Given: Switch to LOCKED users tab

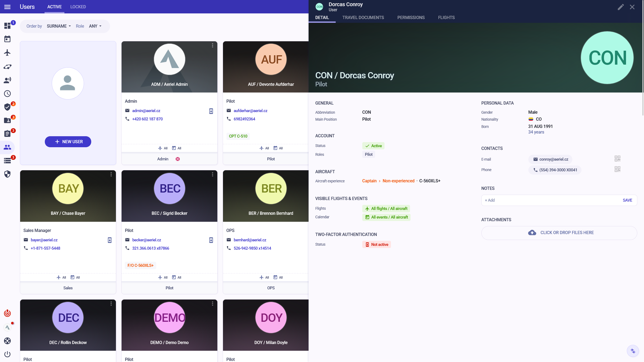Looking at the screenshot, I should pos(78,7).
